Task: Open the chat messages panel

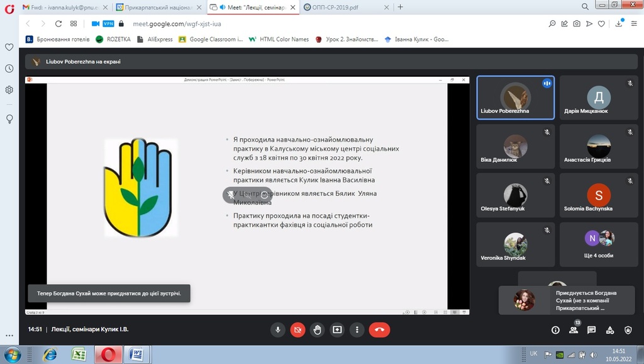Action: [x=591, y=330]
